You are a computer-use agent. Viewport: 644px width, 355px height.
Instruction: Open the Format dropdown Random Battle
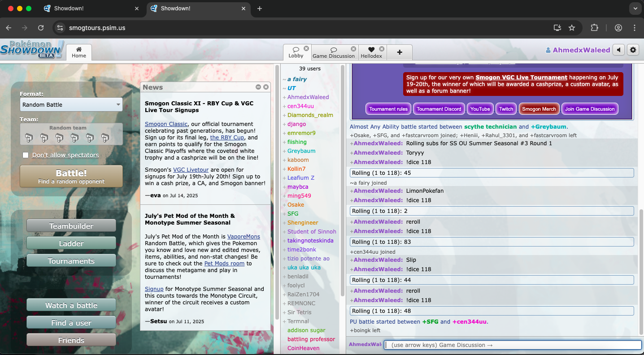[71, 104]
